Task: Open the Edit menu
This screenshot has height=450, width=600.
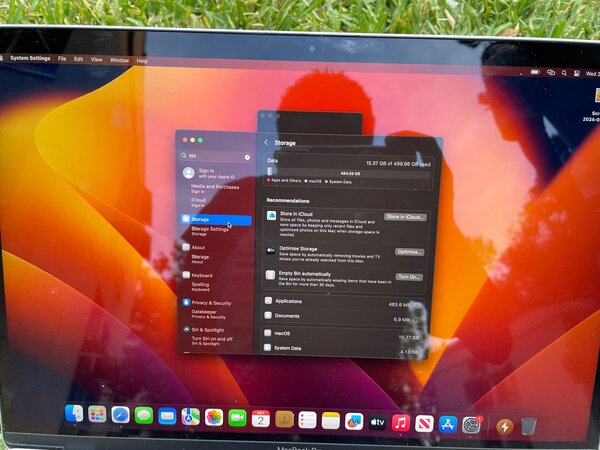Action: pyautogui.click(x=78, y=59)
